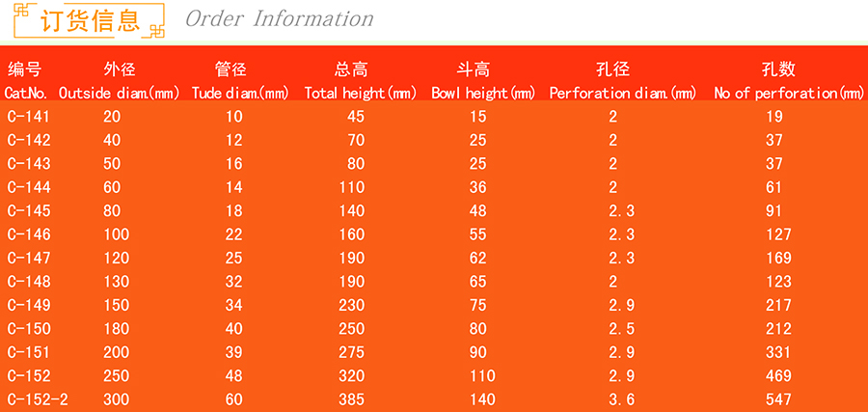Click catalog number C-141
Screen dimensions: 868x412
coord(28,117)
